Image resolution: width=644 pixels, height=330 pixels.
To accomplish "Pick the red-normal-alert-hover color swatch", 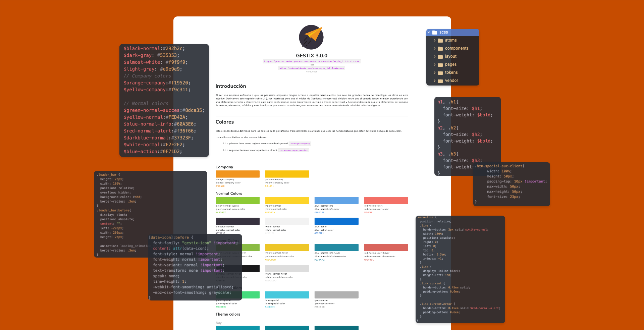I will coord(386,248).
